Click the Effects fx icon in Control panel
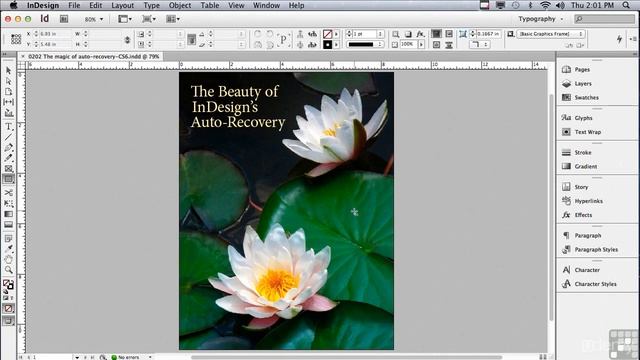This screenshot has height=360, width=640. click(x=420, y=34)
